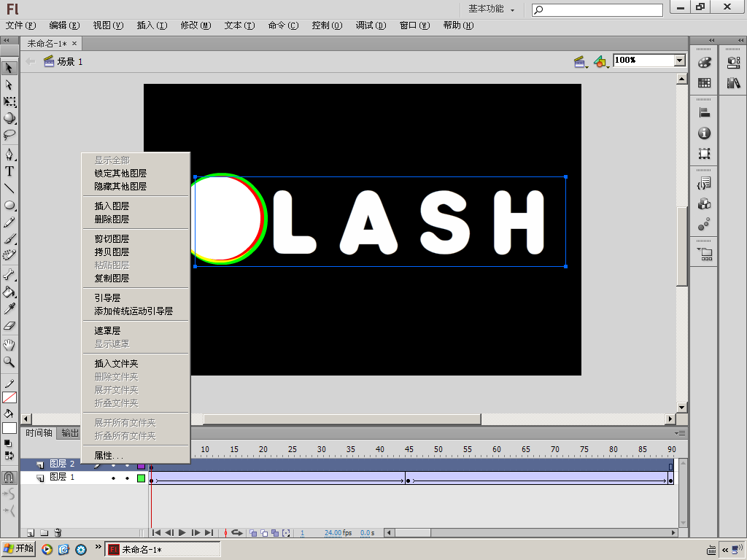The height and width of the screenshot is (560, 747).
Task: Select the Pen tool
Action: [9, 155]
